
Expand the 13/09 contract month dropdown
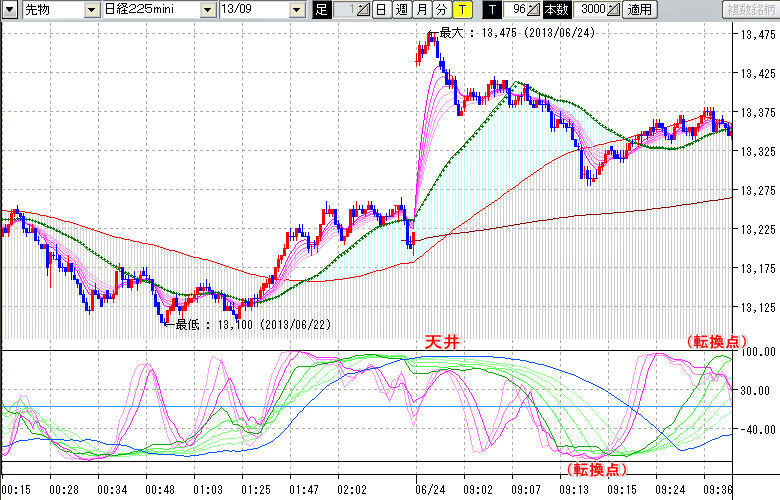[x=297, y=10]
